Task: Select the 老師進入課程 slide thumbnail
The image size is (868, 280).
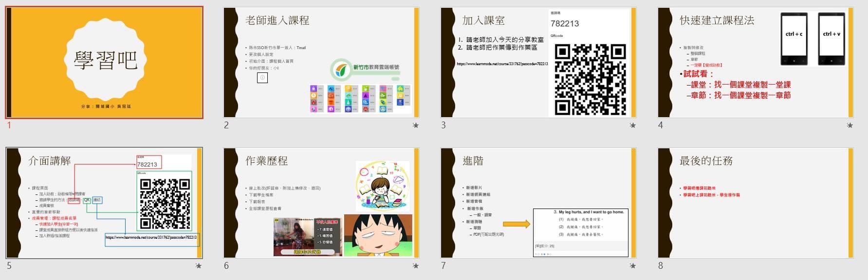Action: tap(321, 63)
